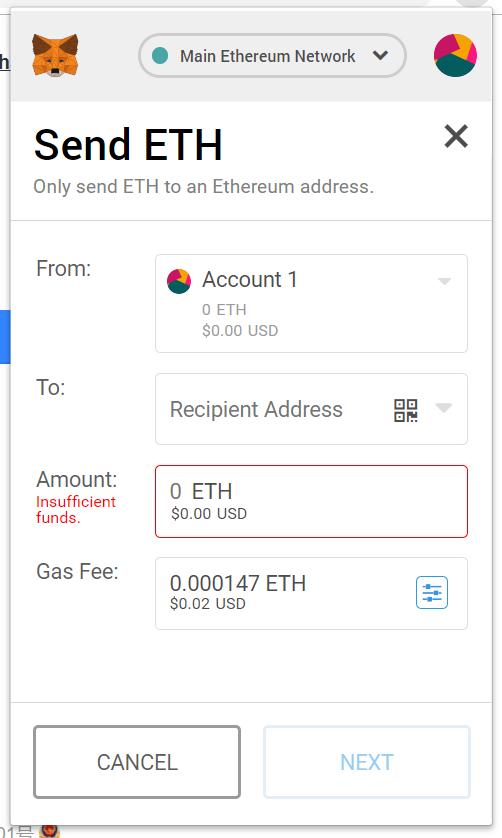Click the Main Ethereum Network label
Image resolution: width=502 pixels, height=838 pixels.
(267, 56)
